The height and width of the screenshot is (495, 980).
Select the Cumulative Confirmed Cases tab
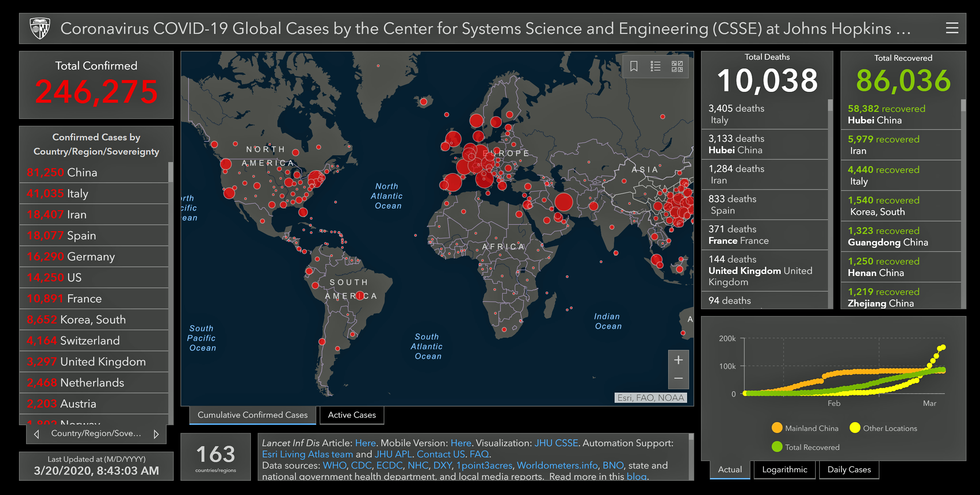[252, 415]
